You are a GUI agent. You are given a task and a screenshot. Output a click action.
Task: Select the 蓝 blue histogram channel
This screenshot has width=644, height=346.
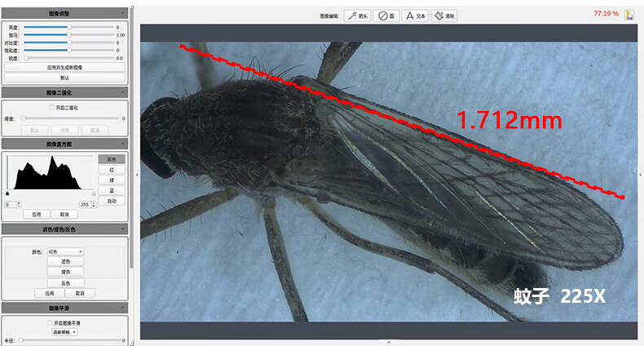(x=112, y=190)
